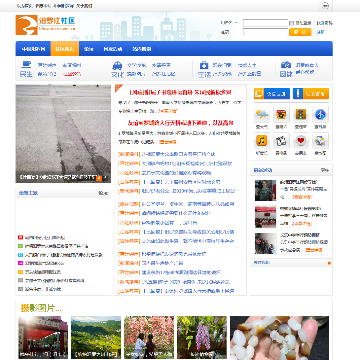Screen dimensions: 360x360
Task: Tick the auto-login checkbox
Action: point(291,23)
